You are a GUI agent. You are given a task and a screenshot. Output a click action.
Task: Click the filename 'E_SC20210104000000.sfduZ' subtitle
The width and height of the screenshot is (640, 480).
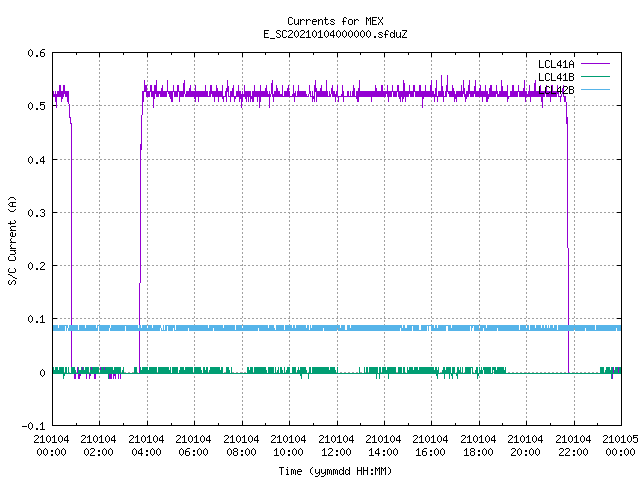coord(335,34)
